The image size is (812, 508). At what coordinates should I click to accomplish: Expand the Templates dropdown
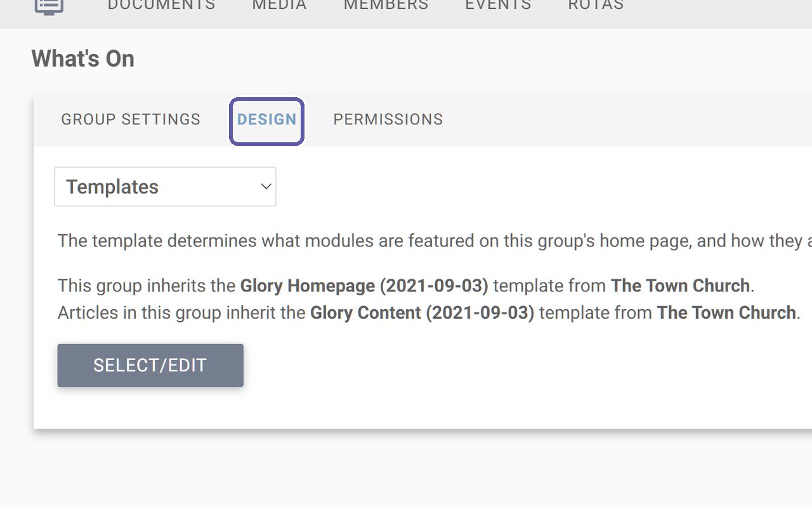[x=165, y=187]
